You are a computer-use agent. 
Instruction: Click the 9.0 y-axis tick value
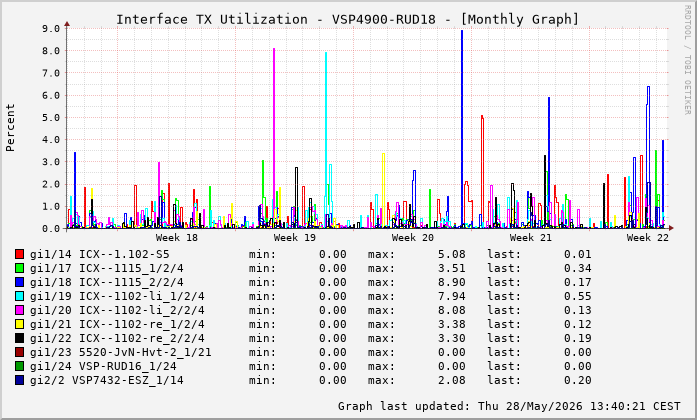click(x=51, y=28)
